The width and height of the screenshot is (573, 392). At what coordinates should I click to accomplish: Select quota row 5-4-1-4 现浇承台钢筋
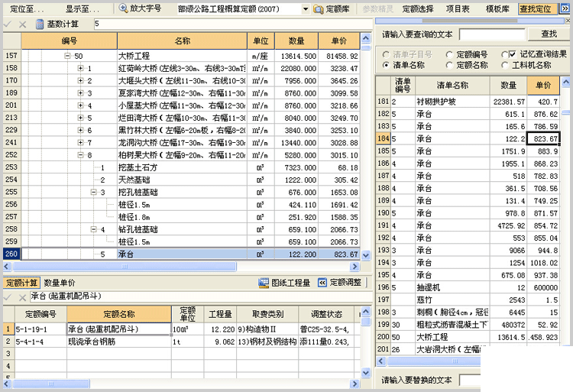pos(182,342)
